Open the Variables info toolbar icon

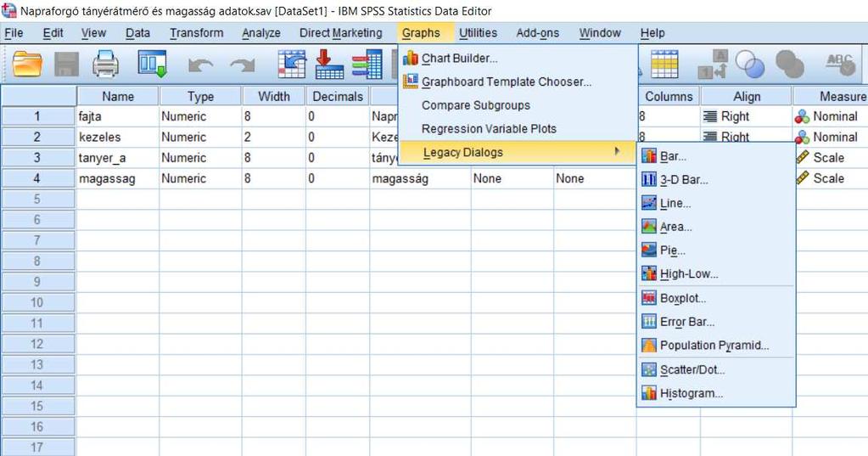(x=367, y=65)
